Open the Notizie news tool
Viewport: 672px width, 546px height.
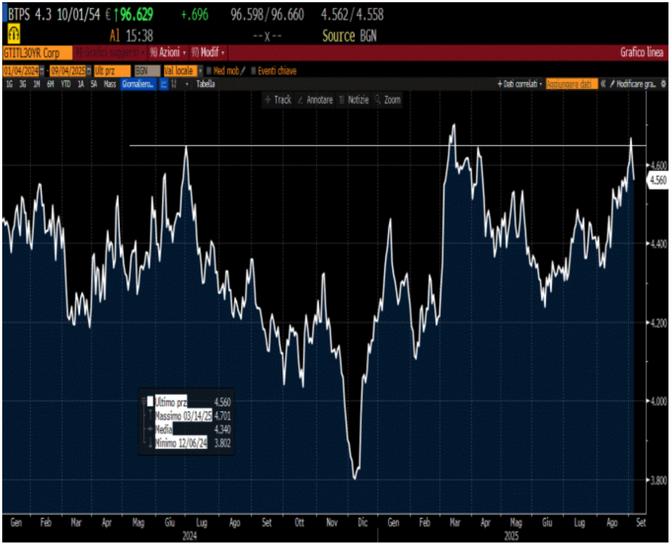pyautogui.click(x=357, y=100)
